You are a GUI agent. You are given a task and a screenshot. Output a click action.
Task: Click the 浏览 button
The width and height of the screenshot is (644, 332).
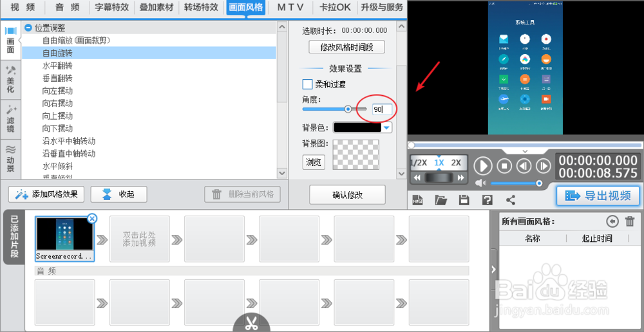(314, 162)
